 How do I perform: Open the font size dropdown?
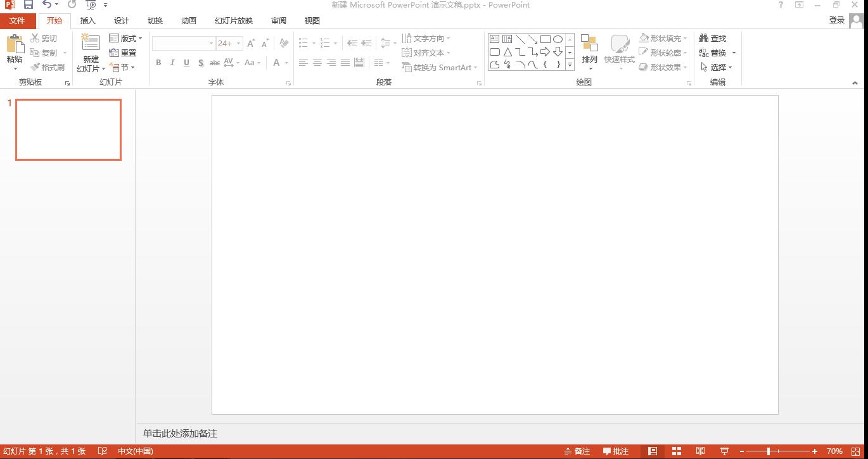(x=238, y=44)
